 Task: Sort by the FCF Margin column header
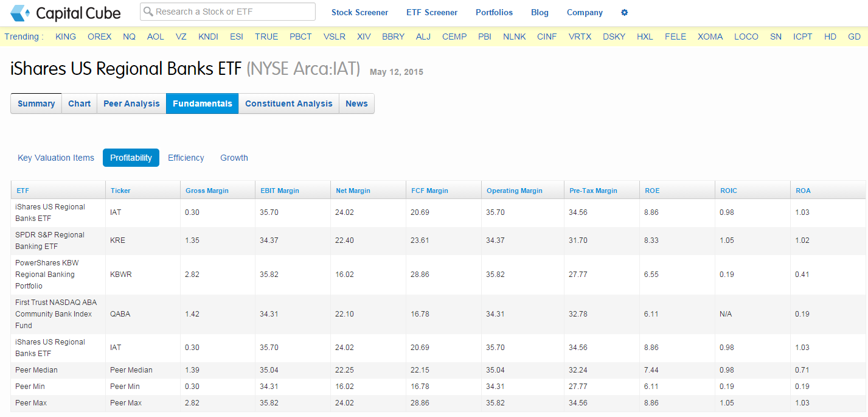point(429,191)
